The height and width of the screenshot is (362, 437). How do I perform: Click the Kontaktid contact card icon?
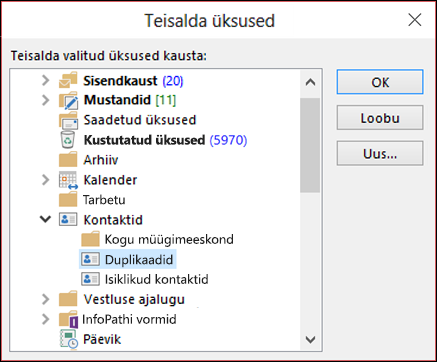point(68,220)
